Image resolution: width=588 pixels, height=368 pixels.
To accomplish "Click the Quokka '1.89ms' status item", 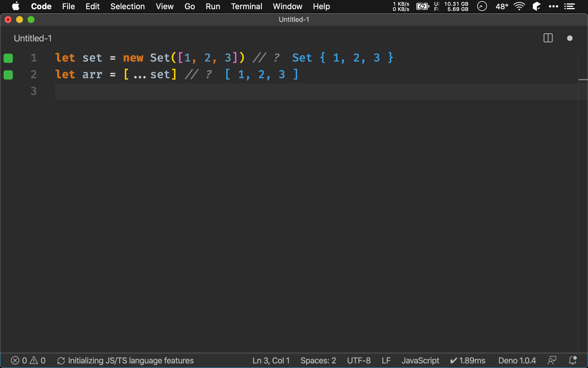I will 468,361.
